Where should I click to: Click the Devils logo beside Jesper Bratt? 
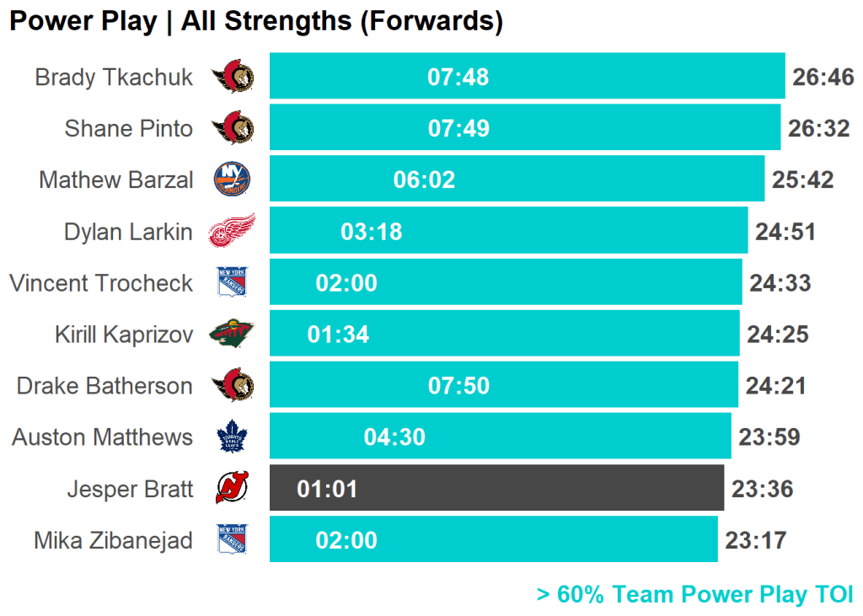point(232,489)
